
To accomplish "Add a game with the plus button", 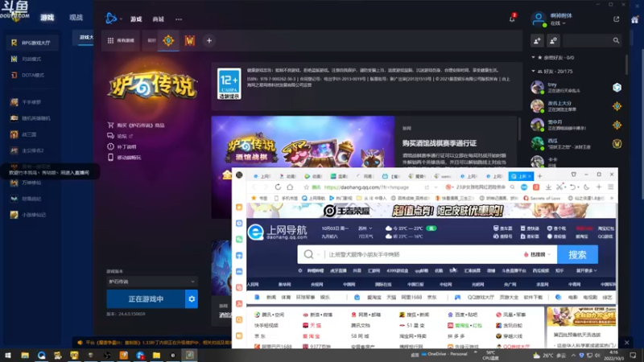I will (x=209, y=41).
